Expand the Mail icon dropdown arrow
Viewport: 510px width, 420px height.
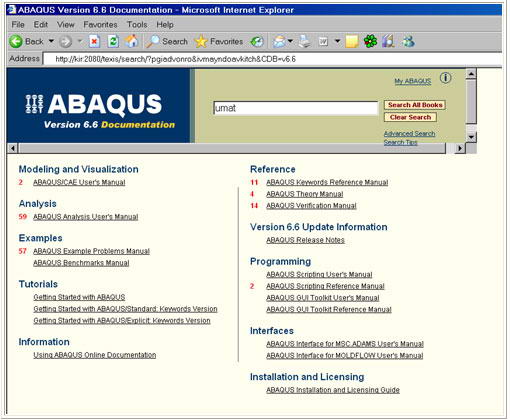pos(290,41)
